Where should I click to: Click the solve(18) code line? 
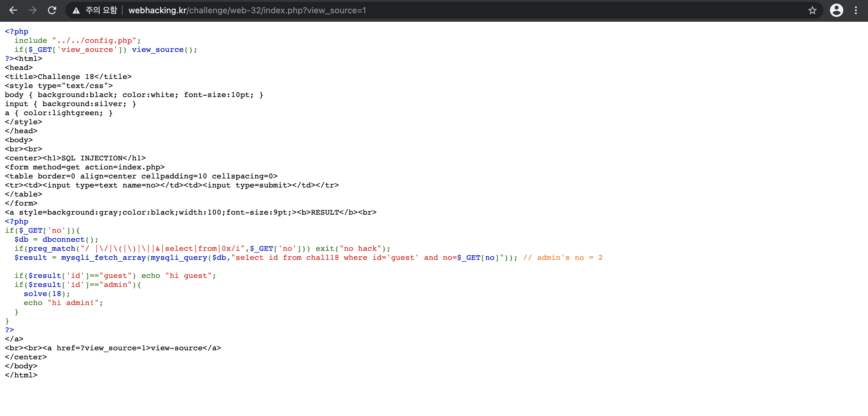coord(47,294)
